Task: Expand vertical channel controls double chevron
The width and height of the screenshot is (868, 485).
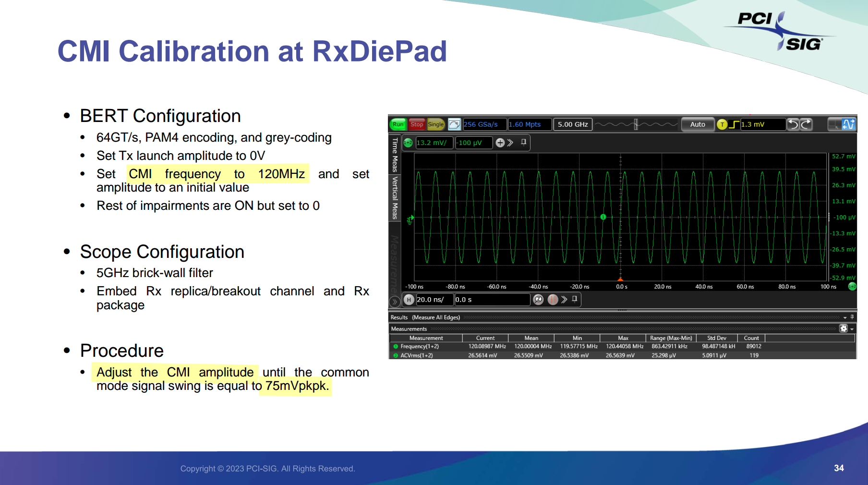Action: point(510,143)
